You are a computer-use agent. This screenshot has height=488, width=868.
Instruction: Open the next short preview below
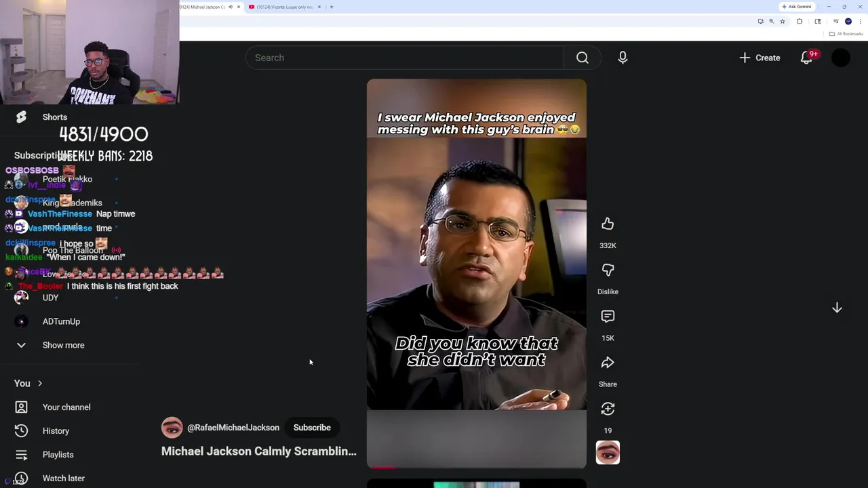pyautogui.click(x=477, y=484)
